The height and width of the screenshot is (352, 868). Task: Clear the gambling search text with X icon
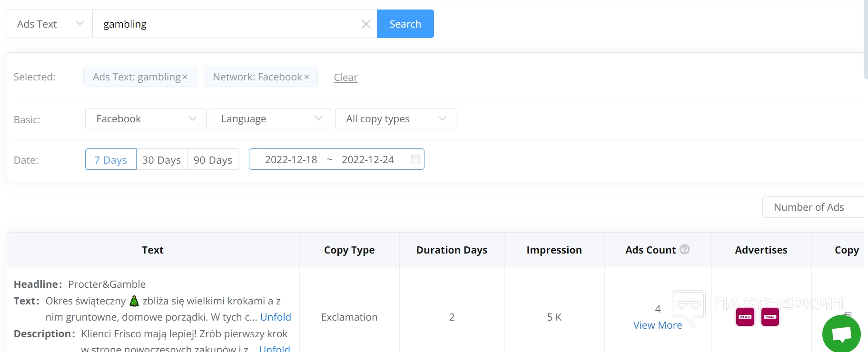(366, 24)
